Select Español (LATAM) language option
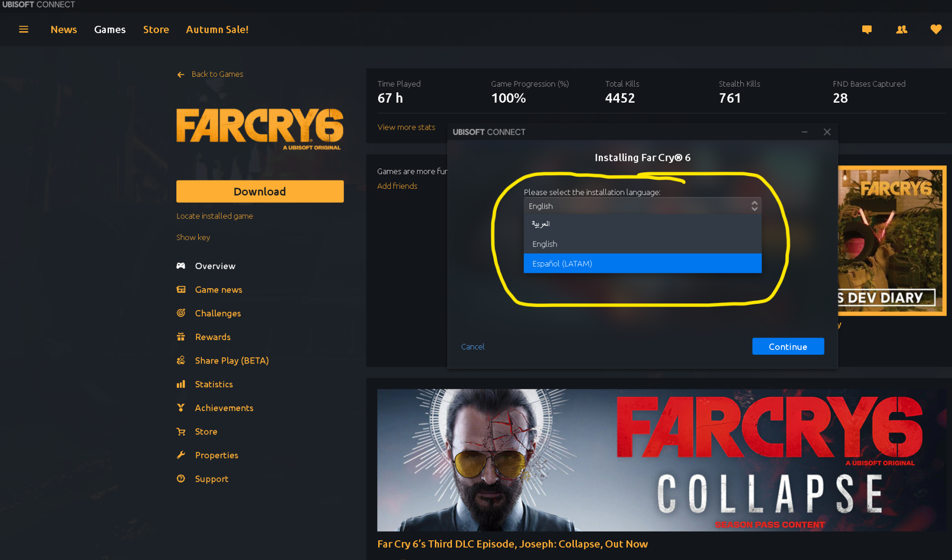The height and width of the screenshot is (560, 952). coord(642,263)
